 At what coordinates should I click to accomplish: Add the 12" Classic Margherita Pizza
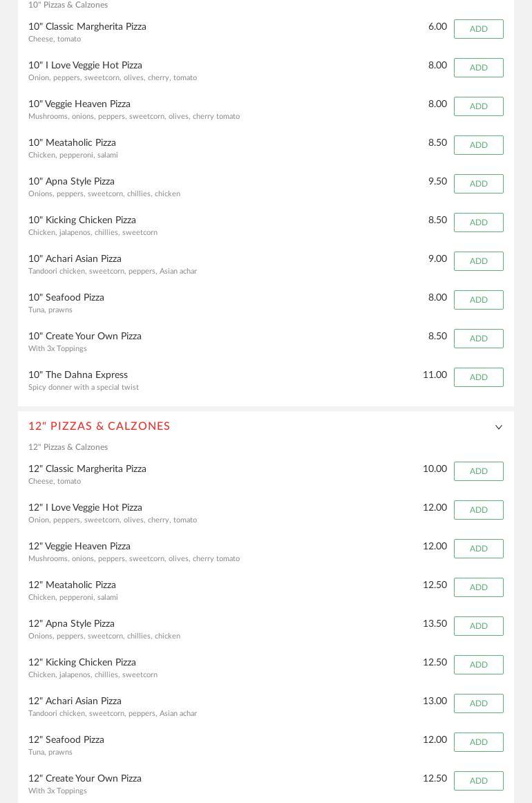[x=478, y=471]
